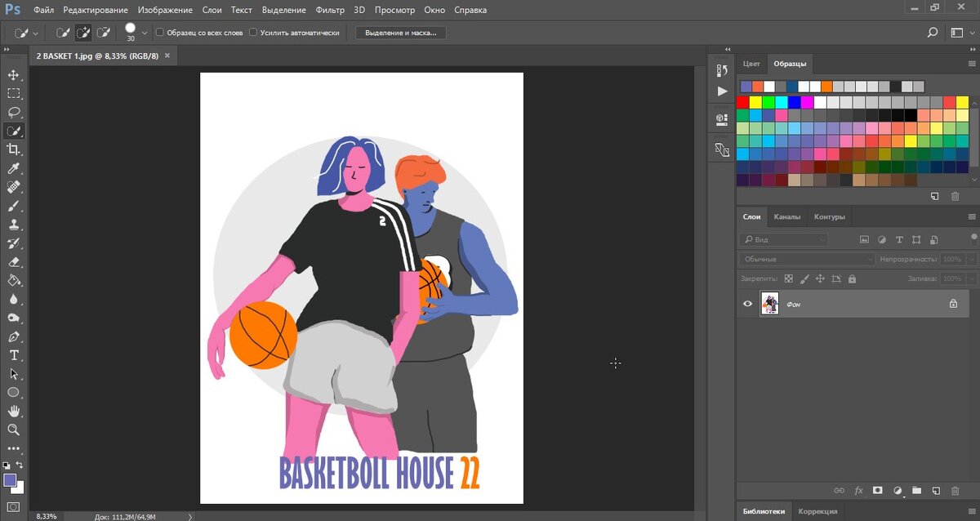
Task: Select the Rectangular Marquee tool
Action: (14, 94)
